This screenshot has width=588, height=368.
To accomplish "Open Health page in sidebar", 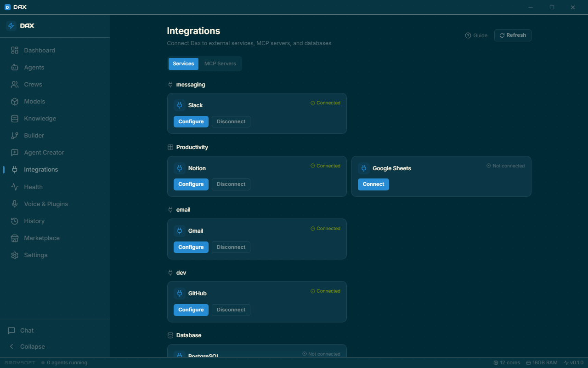I will tap(55, 187).
